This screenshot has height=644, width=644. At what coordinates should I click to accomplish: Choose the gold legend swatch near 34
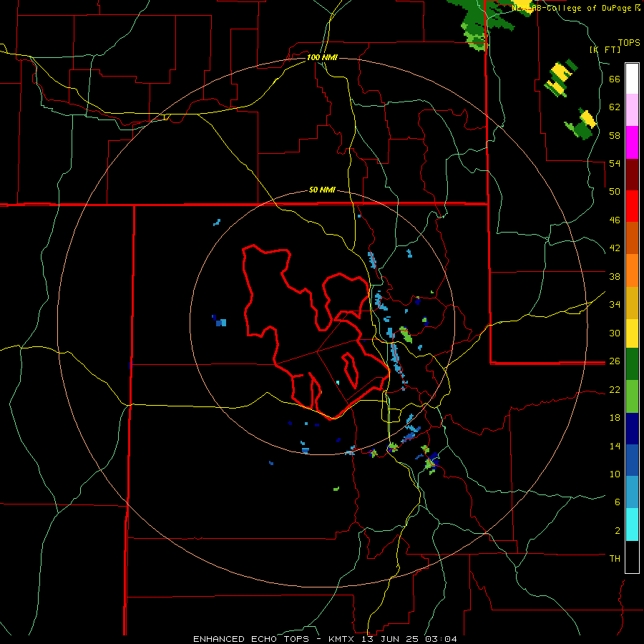[632, 303]
